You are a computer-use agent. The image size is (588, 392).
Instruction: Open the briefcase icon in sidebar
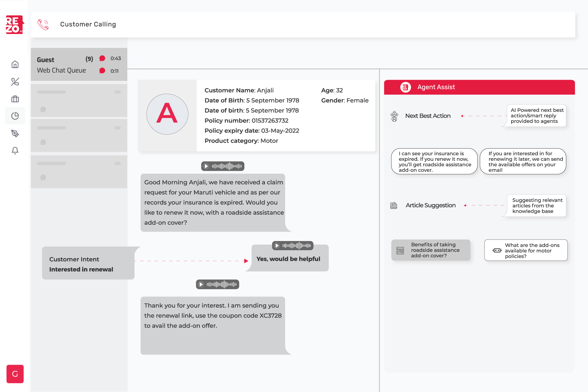[15, 99]
